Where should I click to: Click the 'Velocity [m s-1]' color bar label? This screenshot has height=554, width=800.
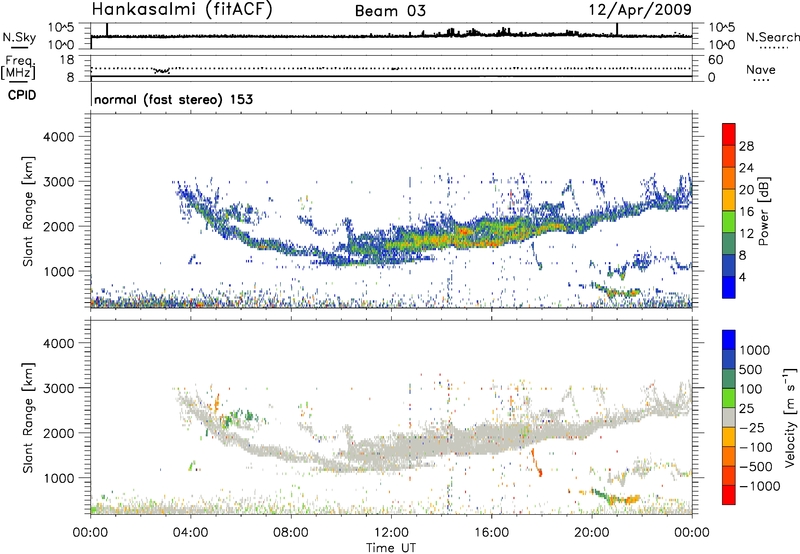pos(790,417)
